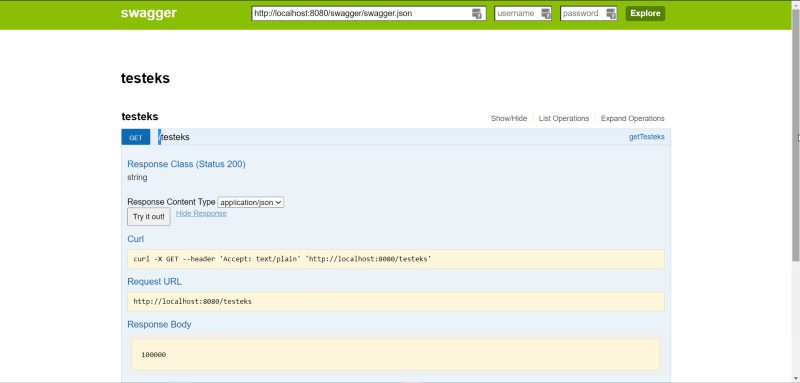Image resolution: width=800 pixels, height=383 pixels.
Task: Click the curl command text
Action: pos(282,259)
